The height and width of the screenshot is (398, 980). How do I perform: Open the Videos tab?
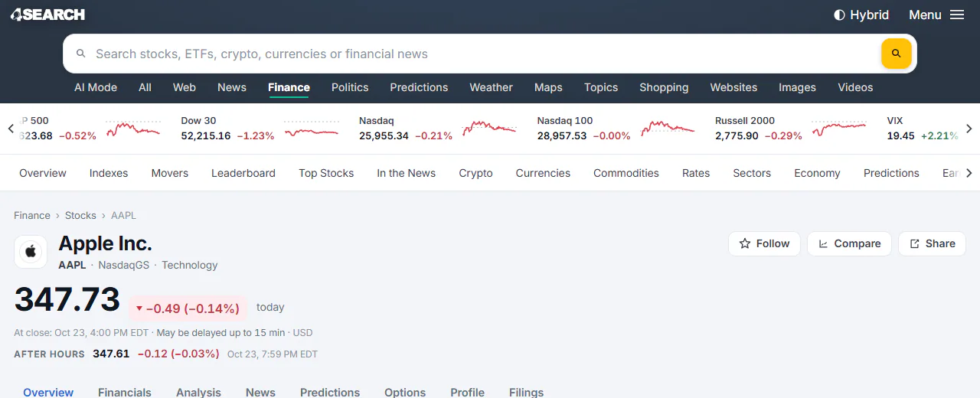pyautogui.click(x=855, y=87)
